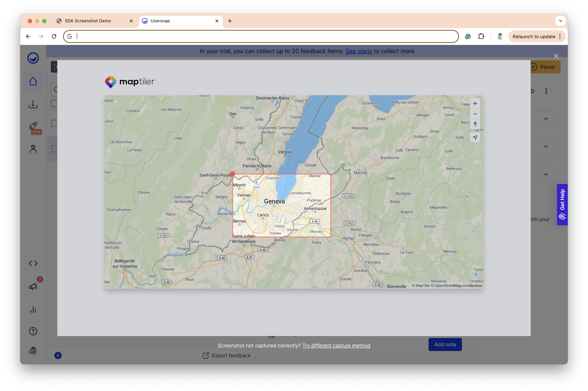
Task: Zoom in on the map
Action: [x=475, y=103]
